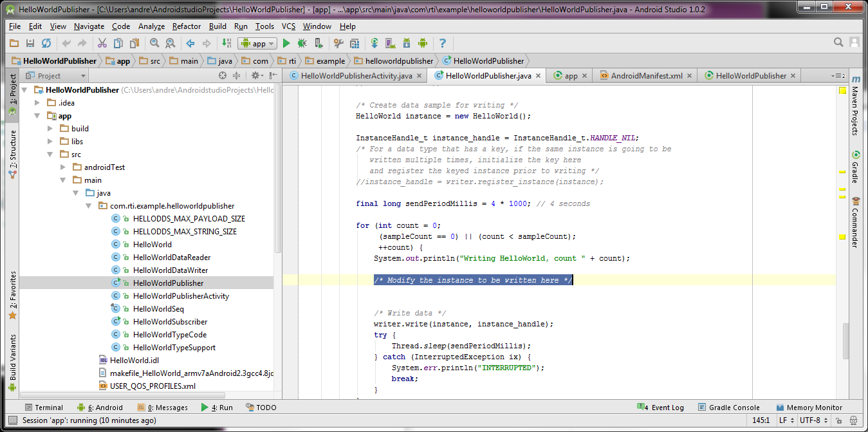Open the Android tool window button
Screen dimensions: 868x432
coord(100,408)
